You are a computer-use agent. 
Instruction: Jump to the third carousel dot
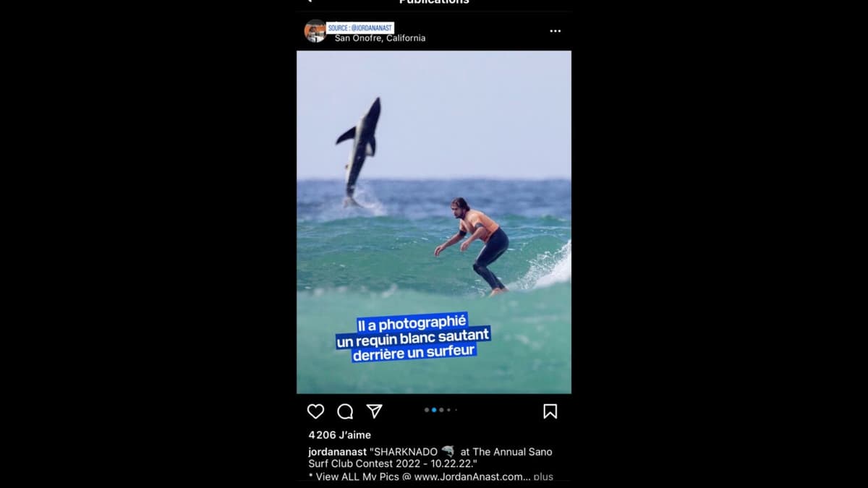point(441,410)
